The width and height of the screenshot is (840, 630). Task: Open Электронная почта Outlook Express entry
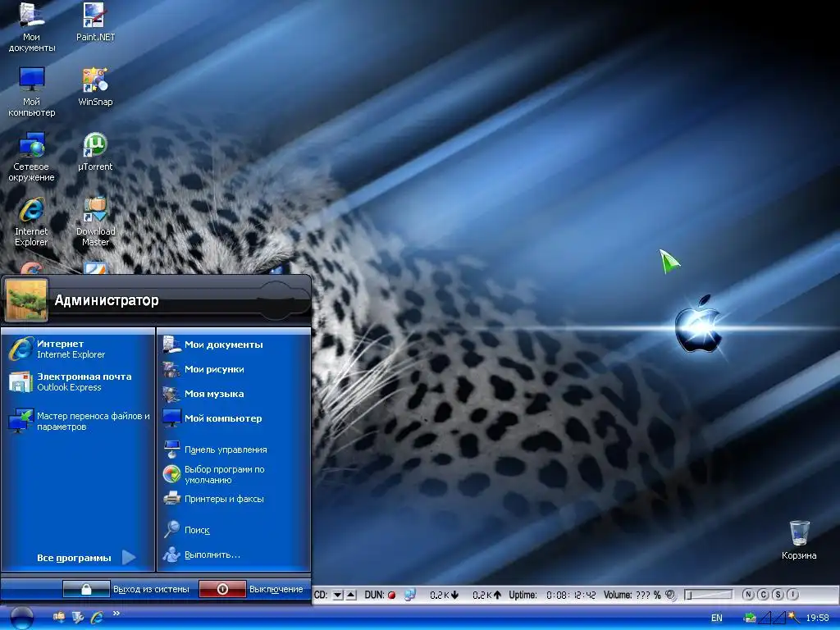(x=78, y=382)
